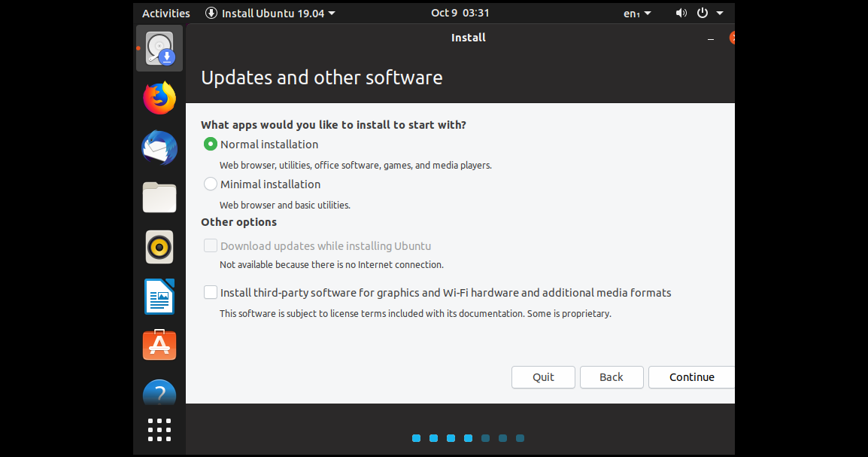The height and width of the screenshot is (457, 868).
Task: Open LibreOffice Writer from the dock
Action: coord(159,296)
